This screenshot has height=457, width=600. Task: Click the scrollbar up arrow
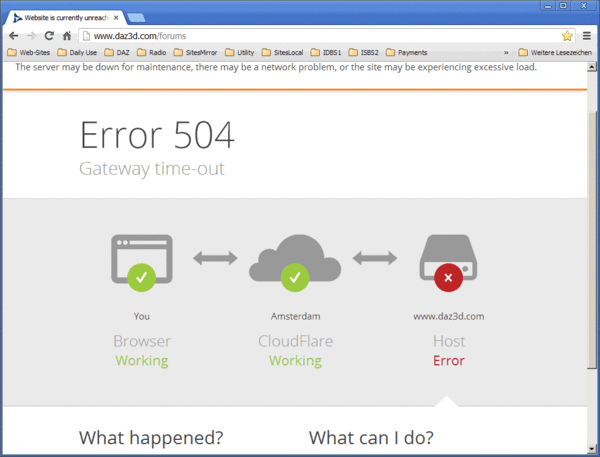click(x=592, y=67)
